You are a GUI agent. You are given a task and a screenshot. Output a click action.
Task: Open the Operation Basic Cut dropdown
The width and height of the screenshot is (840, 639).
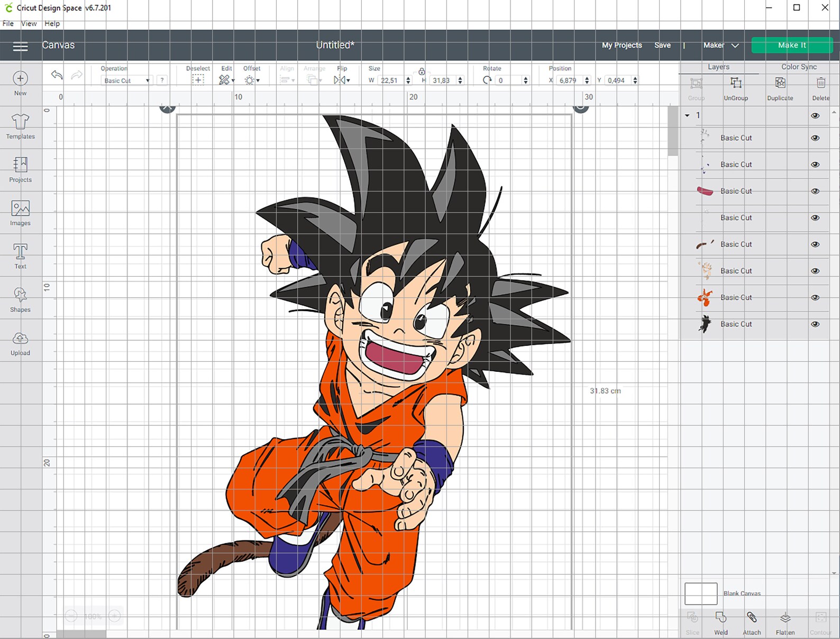click(126, 80)
